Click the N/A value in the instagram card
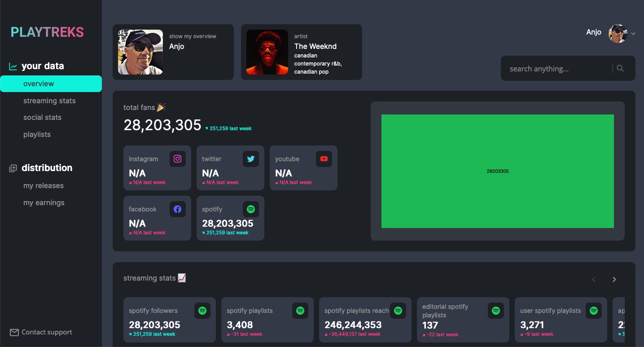Image resolution: width=644 pixels, height=347 pixels. [x=137, y=173]
